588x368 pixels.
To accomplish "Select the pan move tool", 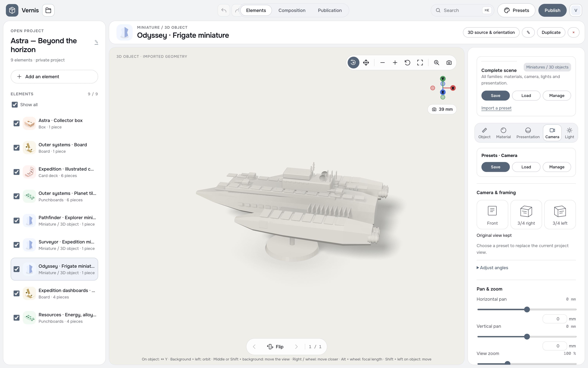I will (366, 63).
